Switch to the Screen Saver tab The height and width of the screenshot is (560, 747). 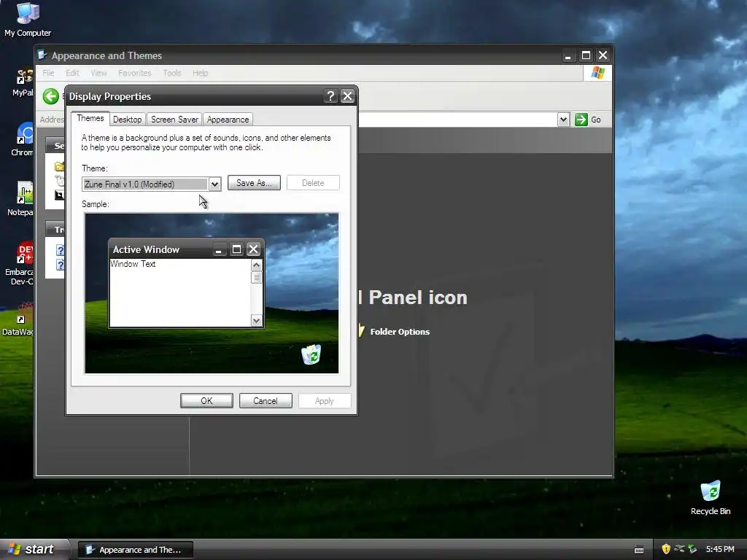(174, 120)
